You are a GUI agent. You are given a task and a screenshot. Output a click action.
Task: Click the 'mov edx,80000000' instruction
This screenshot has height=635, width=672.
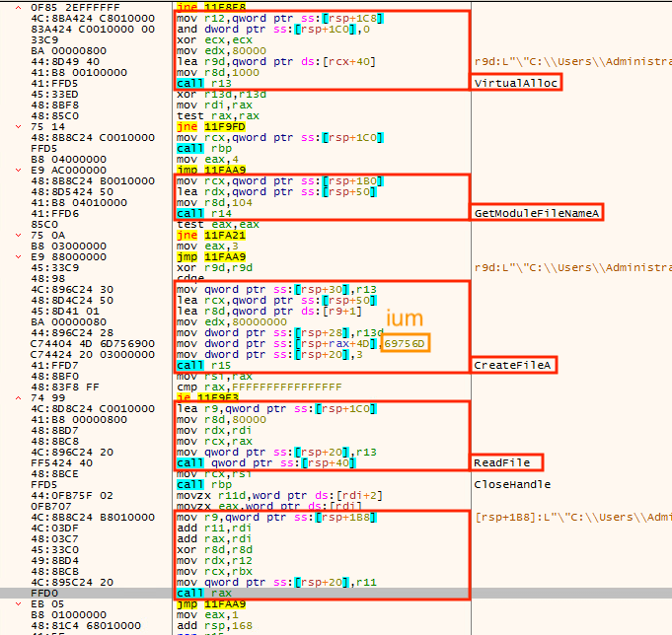pyautogui.click(x=232, y=322)
